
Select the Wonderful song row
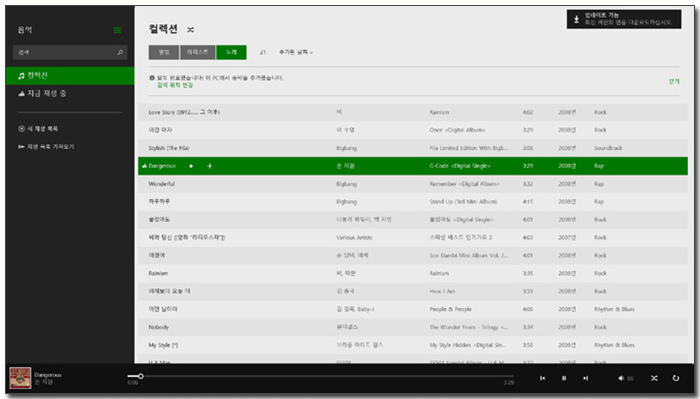pyautogui.click(x=412, y=184)
